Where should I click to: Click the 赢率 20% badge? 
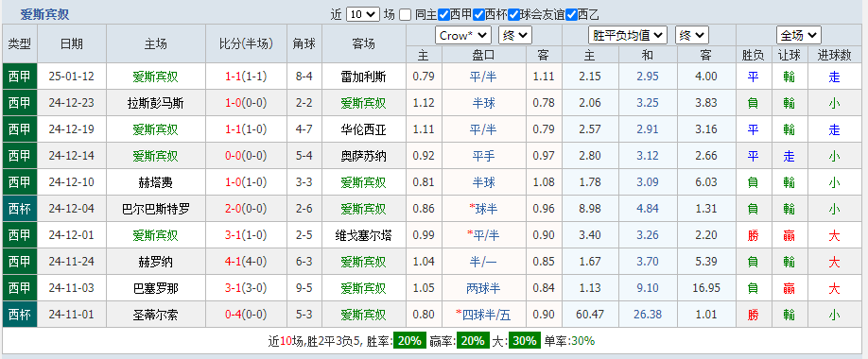click(473, 341)
